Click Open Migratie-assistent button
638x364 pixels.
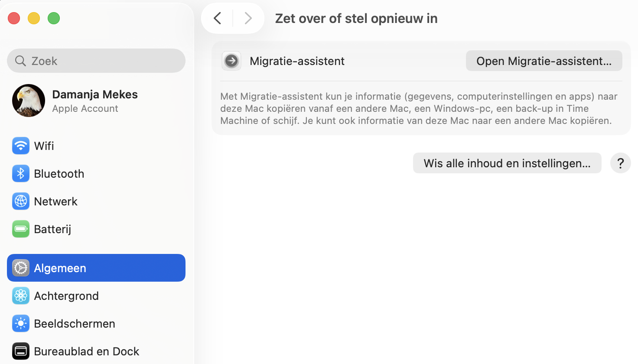[544, 61]
